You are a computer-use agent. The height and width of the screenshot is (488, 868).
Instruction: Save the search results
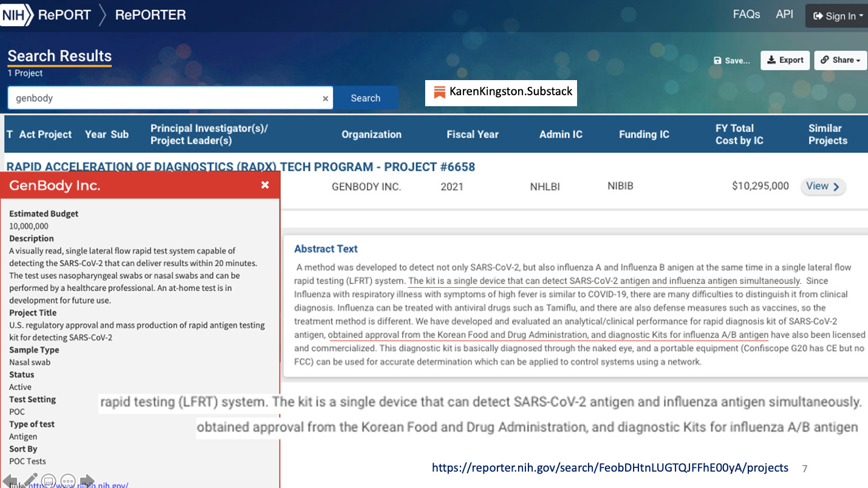point(731,60)
